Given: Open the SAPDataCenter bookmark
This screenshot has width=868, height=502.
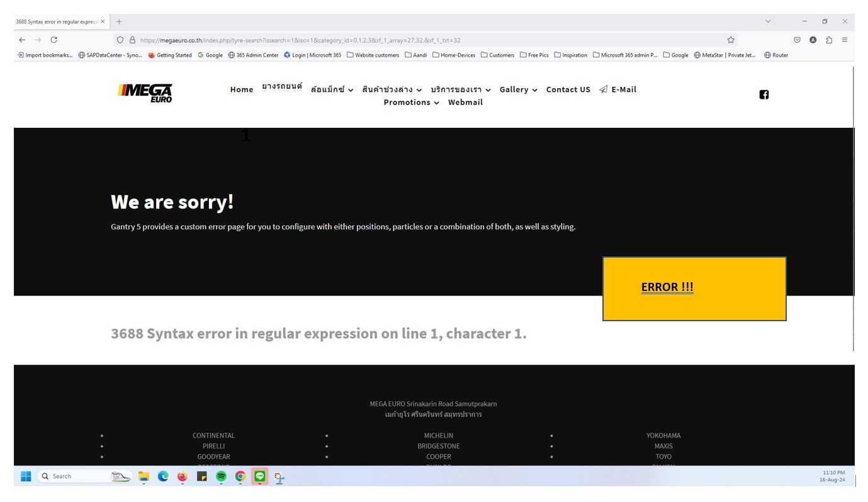Looking at the screenshot, I should [x=110, y=55].
